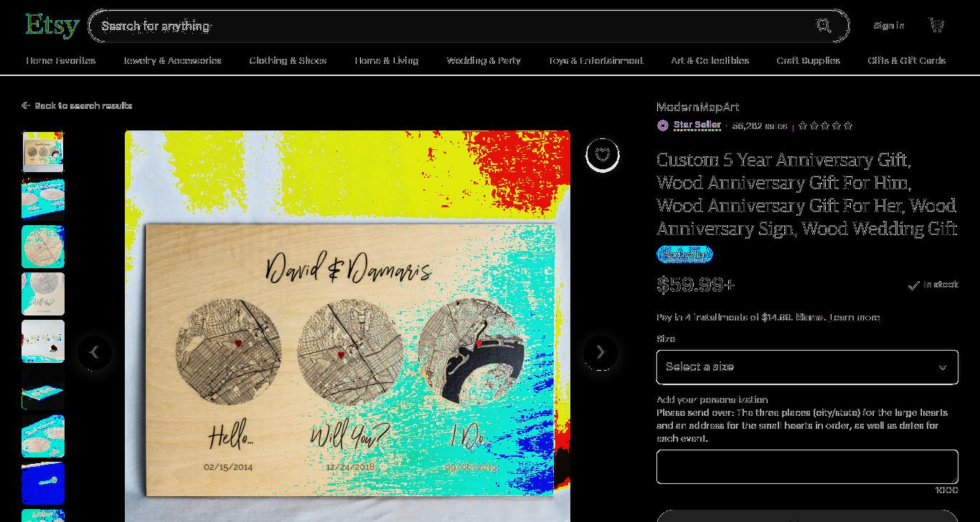
Task: Click the search magnifying glass icon
Action: pyautogui.click(x=824, y=26)
